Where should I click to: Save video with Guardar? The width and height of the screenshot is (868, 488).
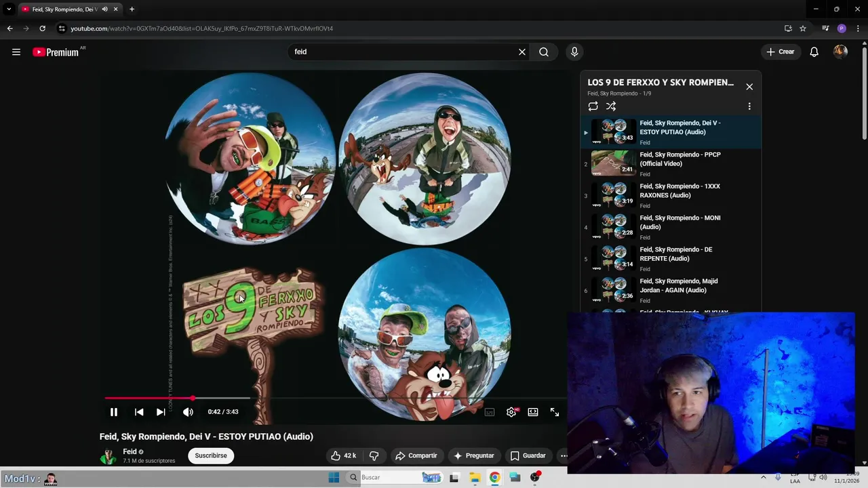528,455
